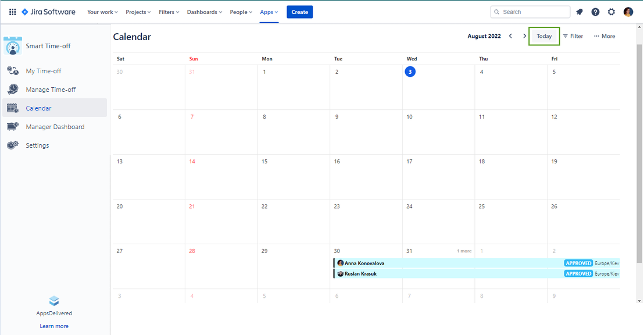Expand the Your work dropdown
644x335 pixels.
point(102,12)
